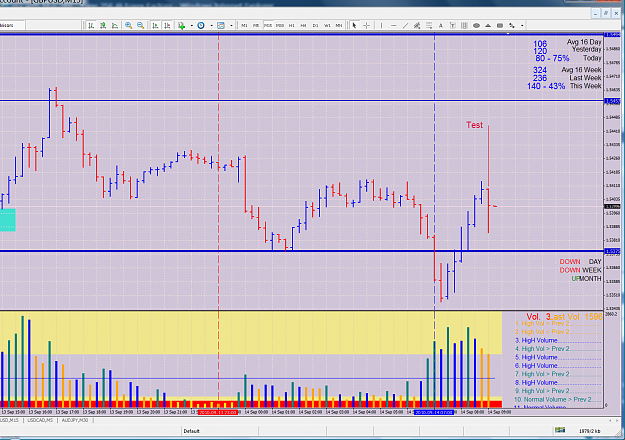Click the 'Avg 16 Day' label
Image resolution: width=625 pixels, height=440 pixels.
[584, 42]
